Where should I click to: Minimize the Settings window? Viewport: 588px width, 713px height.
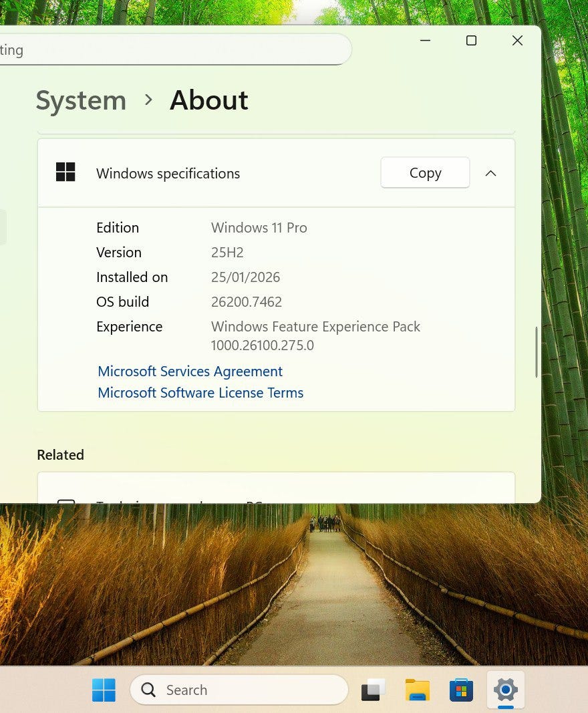425,41
